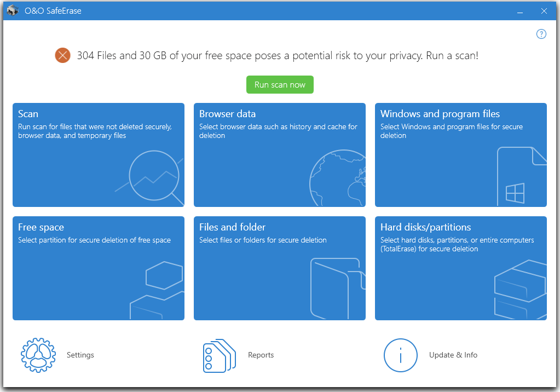Viewport: 560px width, 392px height.
Task: Click the Windows logo document graphic
Action: pos(522,176)
